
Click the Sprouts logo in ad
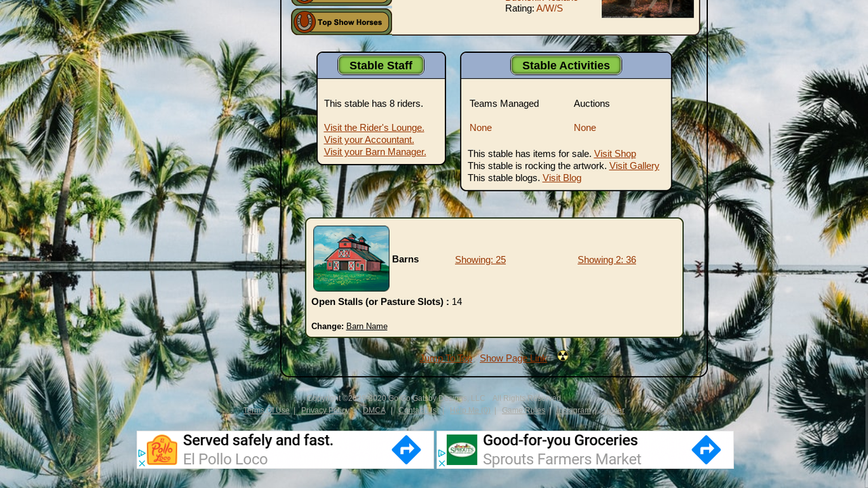click(x=462, y=450)
